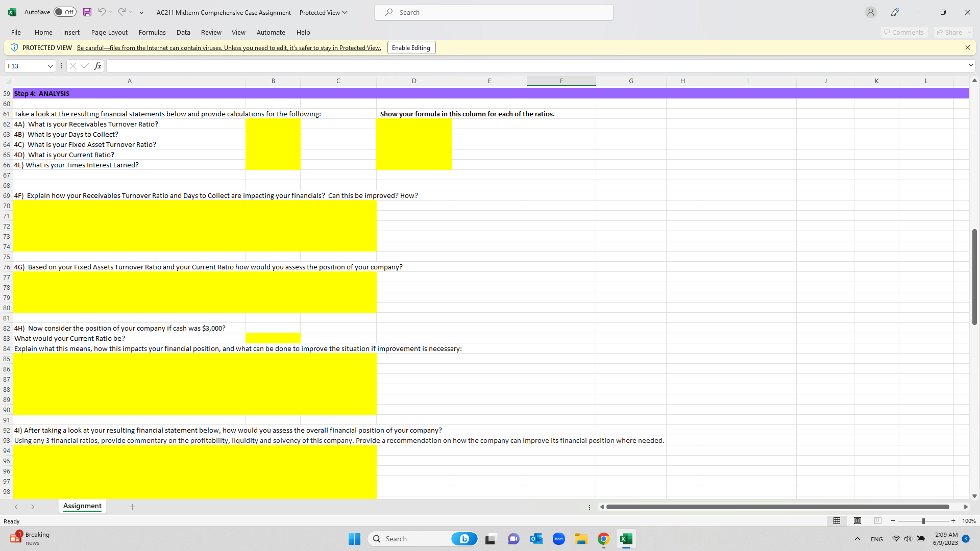The height and width of the screenshot is (551, 980).
Task: Open Google Chrome from the taskbar
Action: click(x=604, y=539)
